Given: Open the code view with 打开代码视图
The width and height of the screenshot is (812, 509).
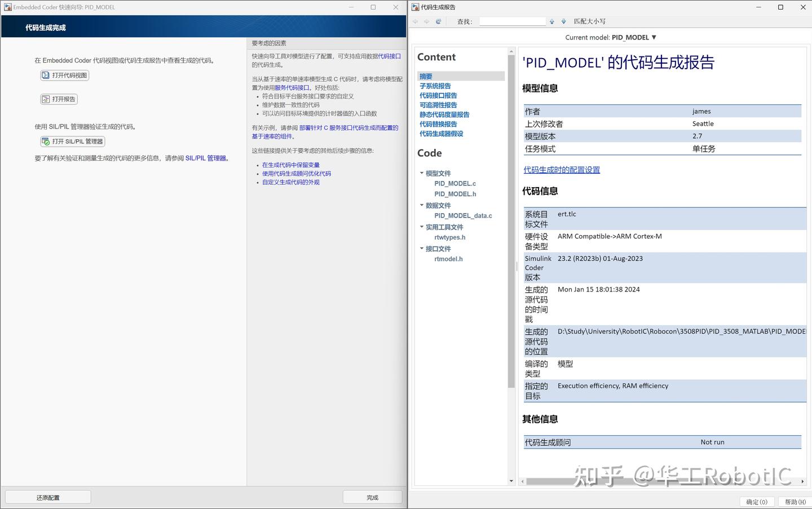Looking at the screenshot, I should [x=64, y=75].
